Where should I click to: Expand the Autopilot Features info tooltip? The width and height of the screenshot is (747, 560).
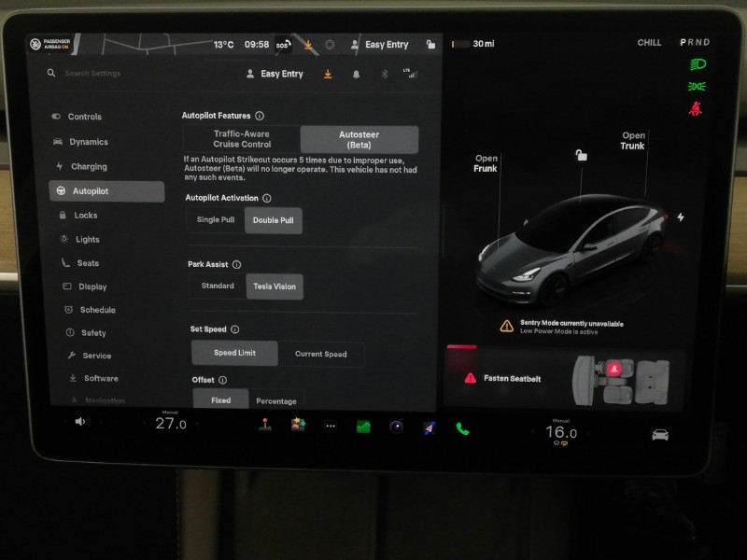[x=258, y=115]
